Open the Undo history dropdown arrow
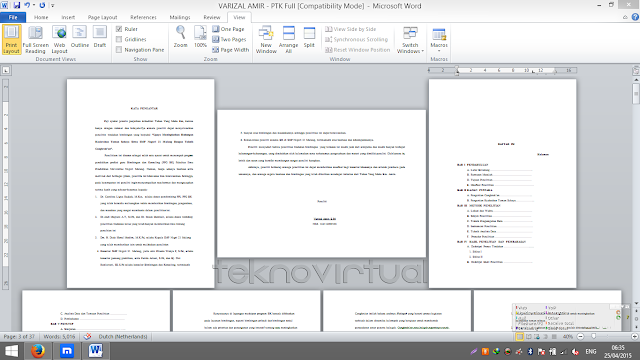This screenshot has height=360, width=640. (34, 5)
